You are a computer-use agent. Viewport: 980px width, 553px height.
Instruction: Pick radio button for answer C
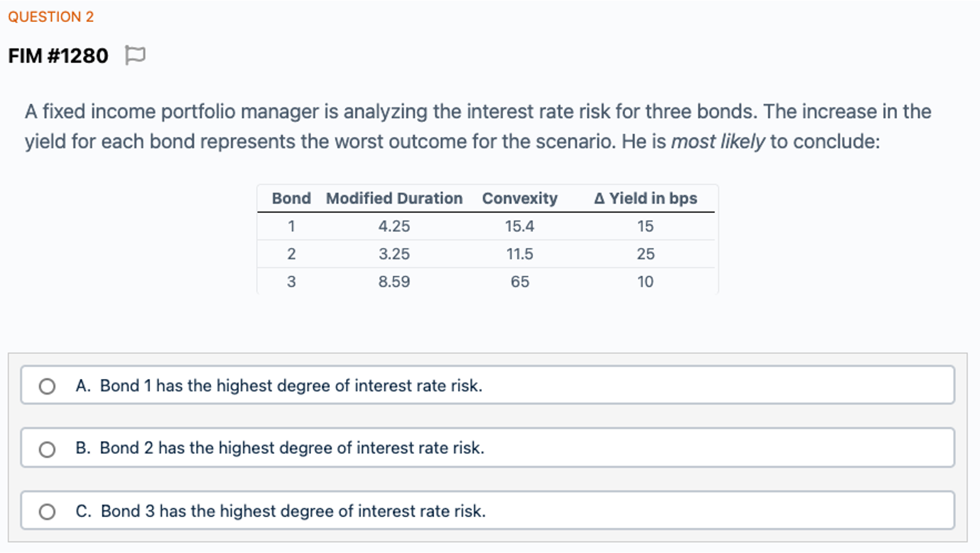point(47,512)
